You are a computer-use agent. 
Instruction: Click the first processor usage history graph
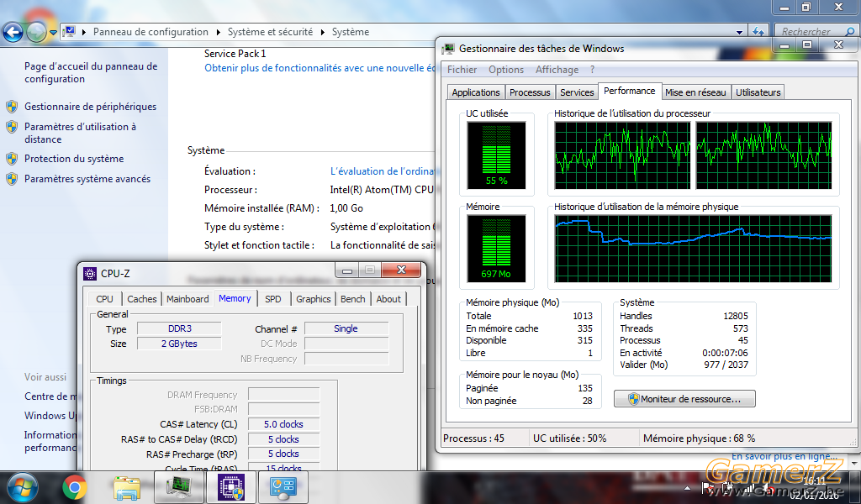(622, 155)
